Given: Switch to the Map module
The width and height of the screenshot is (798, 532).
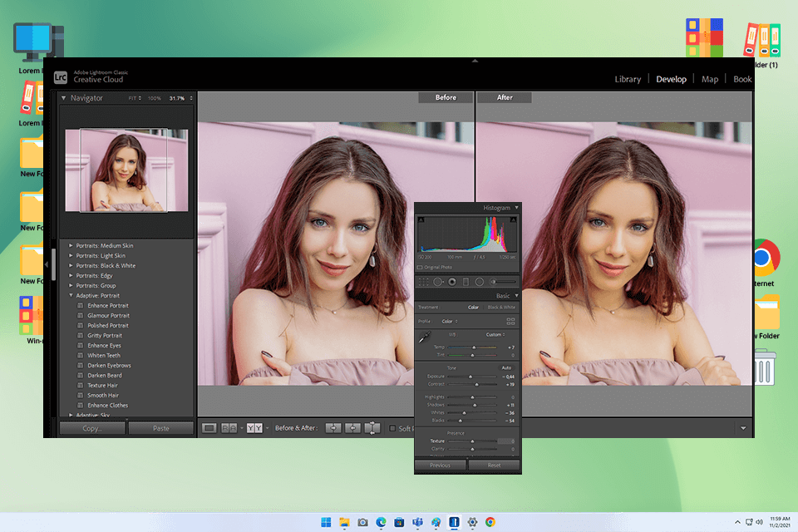Looking at the screenshot, I should click(709, 79).
